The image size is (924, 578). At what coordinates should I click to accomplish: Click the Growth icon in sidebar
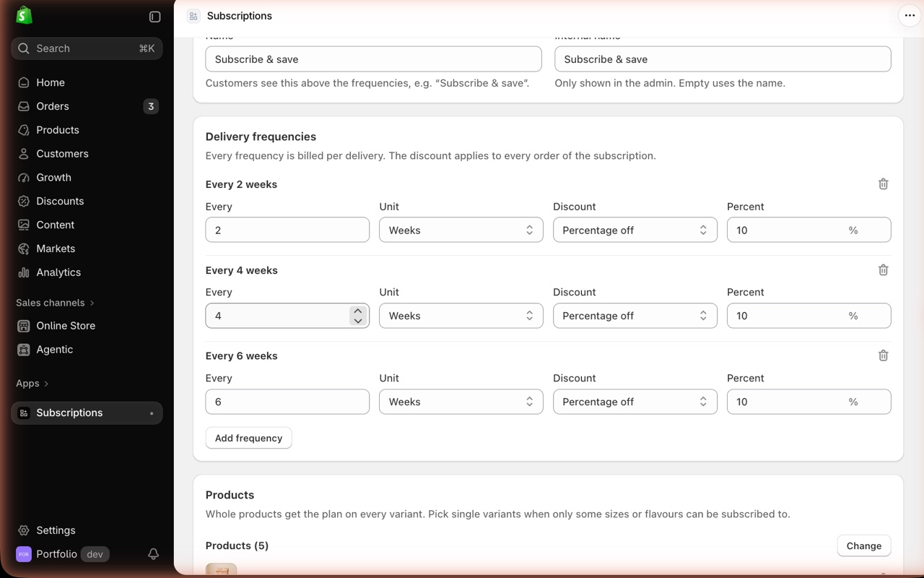click(x=24, y=178)
